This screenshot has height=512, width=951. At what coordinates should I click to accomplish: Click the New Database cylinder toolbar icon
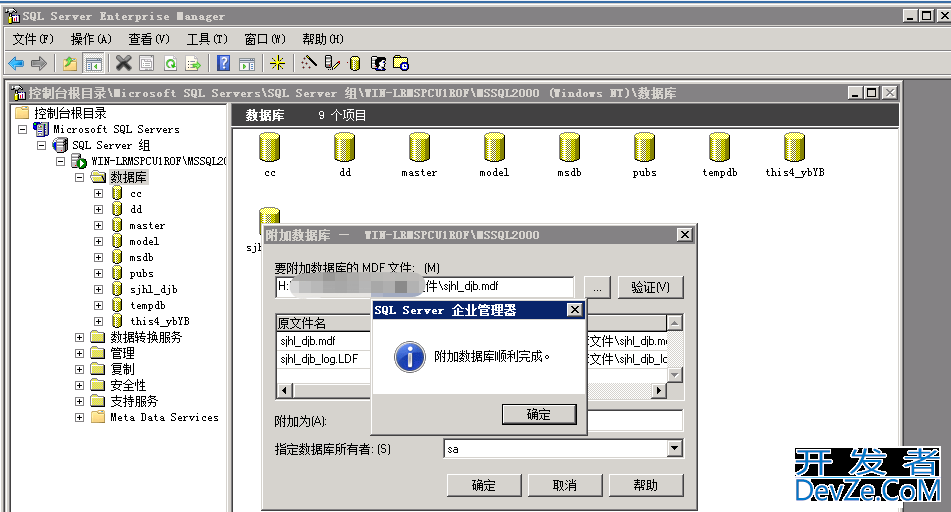tap(355, 63)
